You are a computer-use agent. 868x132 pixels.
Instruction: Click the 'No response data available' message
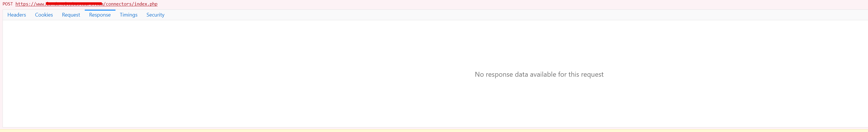point(539,74)
